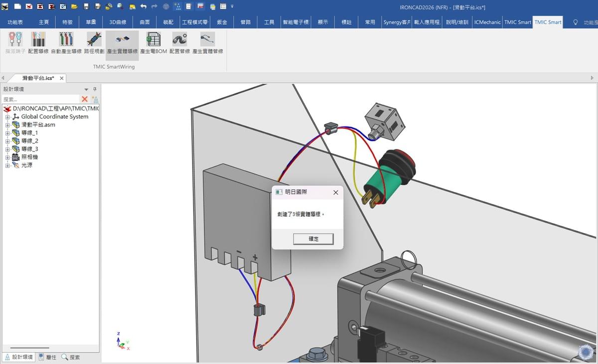Close the 滑動平台.ics document tab
This screenshot has height=364, width=598.
(62, 78)
